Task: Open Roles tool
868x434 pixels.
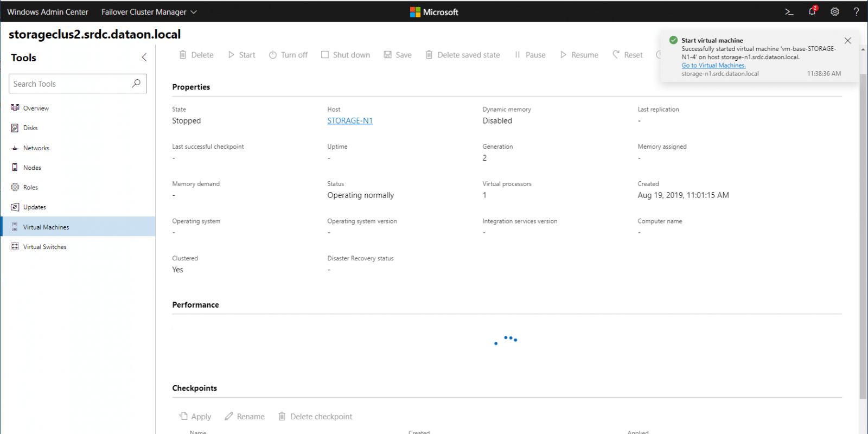Action: click(x=78, y=187)
